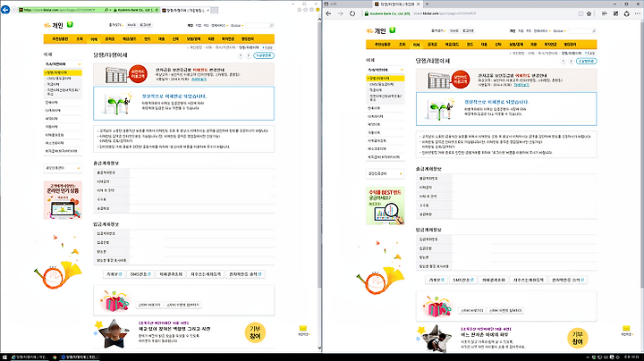Click 전자확인증 출력 button in Edge page
Screen dimensions: 644x361
(x=568, y=280)
